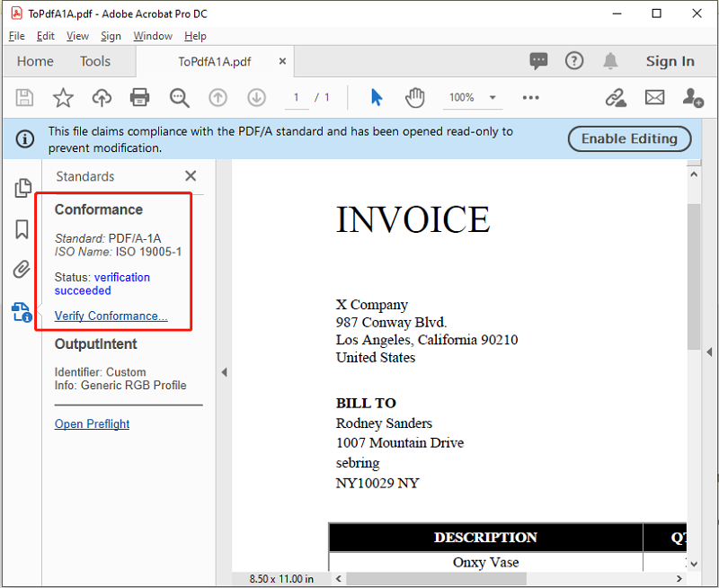Viewport: 719px width, 588px height.
Task: Open the email document tool
Action: coord(654,97)
